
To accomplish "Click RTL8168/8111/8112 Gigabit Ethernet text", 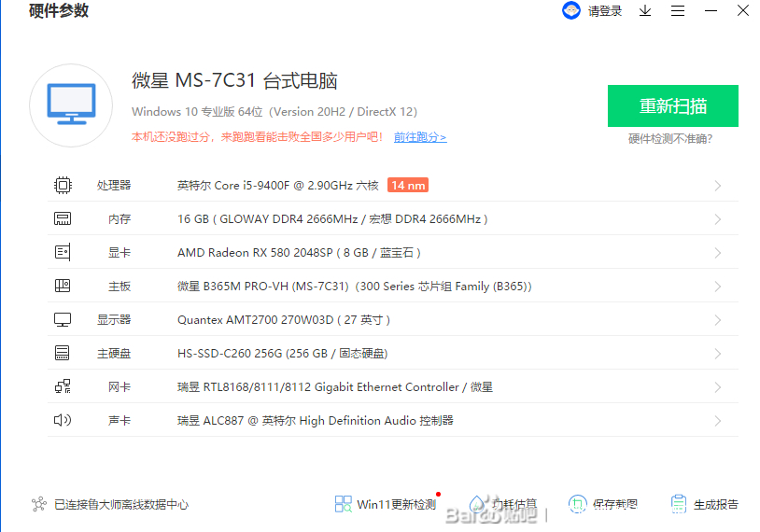I will coord(335,386).
